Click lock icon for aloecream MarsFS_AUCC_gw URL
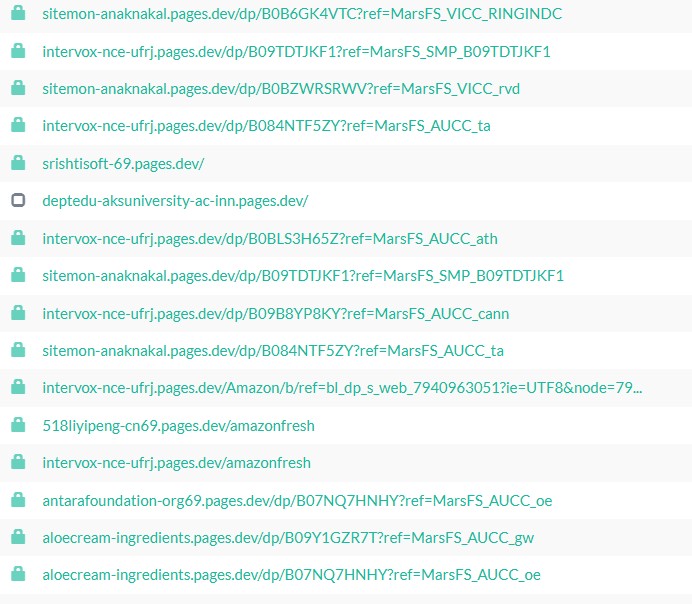 (x=18, y=537)
